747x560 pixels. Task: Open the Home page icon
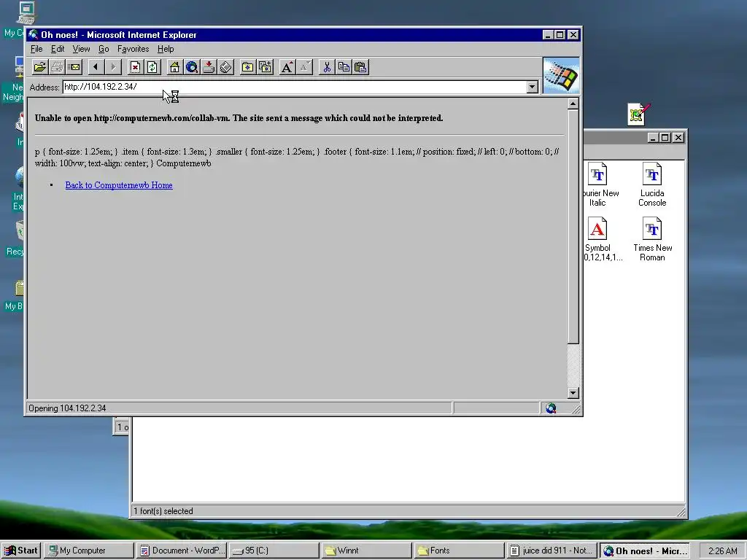tap(174, 67)
